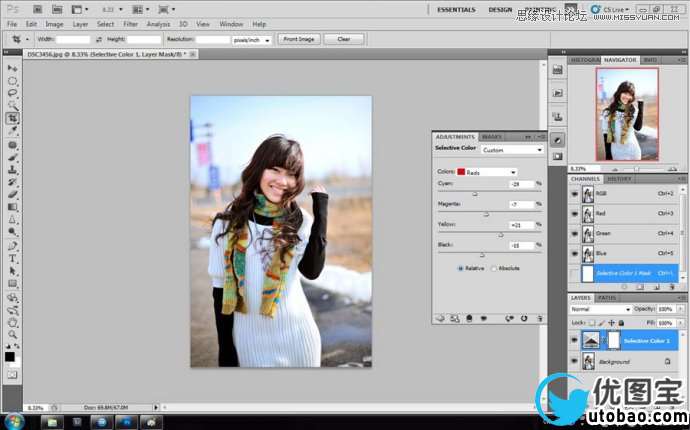Launch Bridge from application bar

pyautogui.click(x=37, y=9)
